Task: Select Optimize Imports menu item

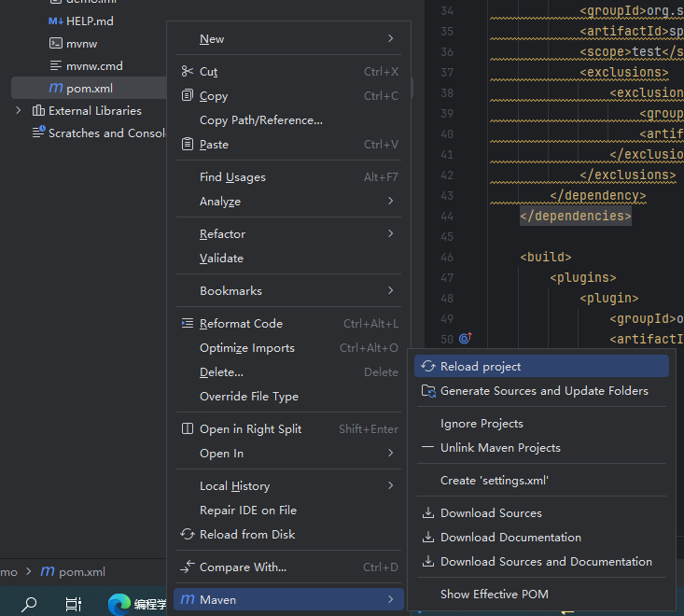Action: click(x=288, y=348)
